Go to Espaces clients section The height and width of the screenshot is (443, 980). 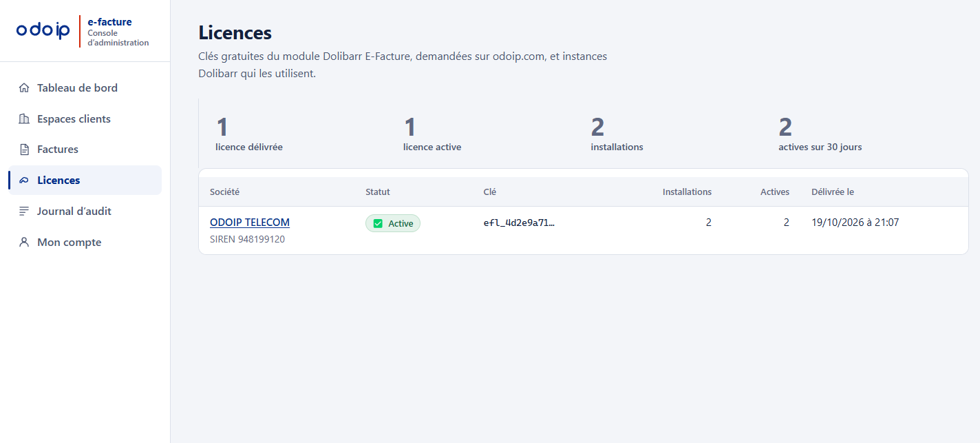(85, 119)
